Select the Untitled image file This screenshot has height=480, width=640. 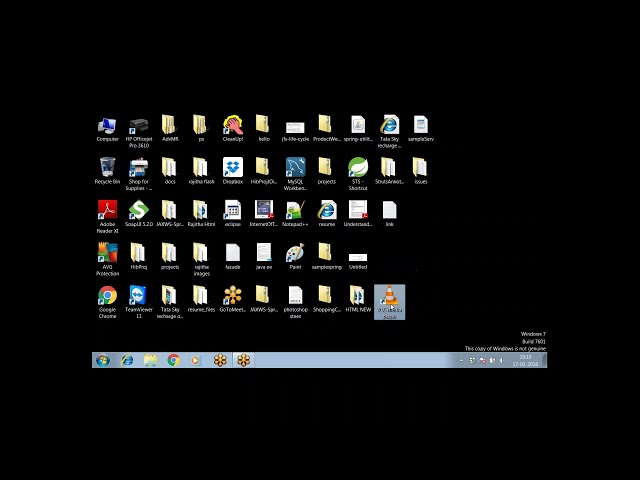358,261
